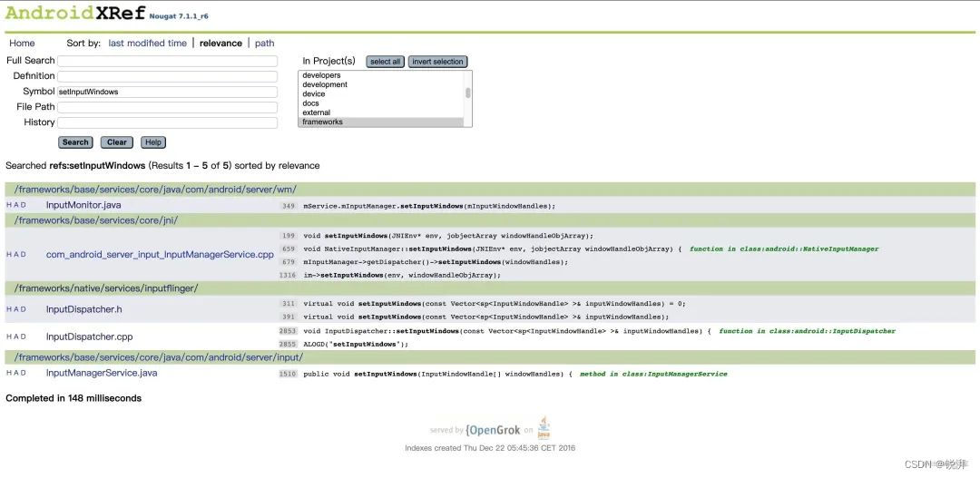This screenshot has height=478, width=980.
Task: Click 'function in class:android::InputDispatcher' text
Action: point(808,331)
